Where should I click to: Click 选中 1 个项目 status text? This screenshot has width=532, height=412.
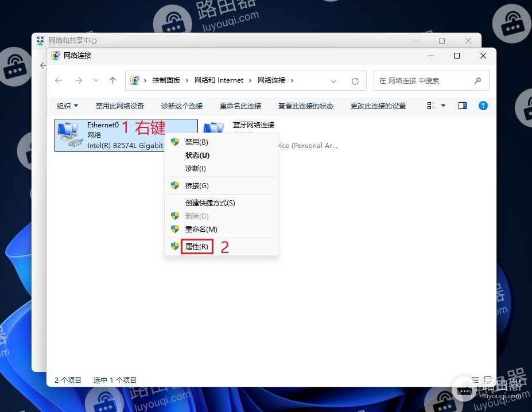115,380
